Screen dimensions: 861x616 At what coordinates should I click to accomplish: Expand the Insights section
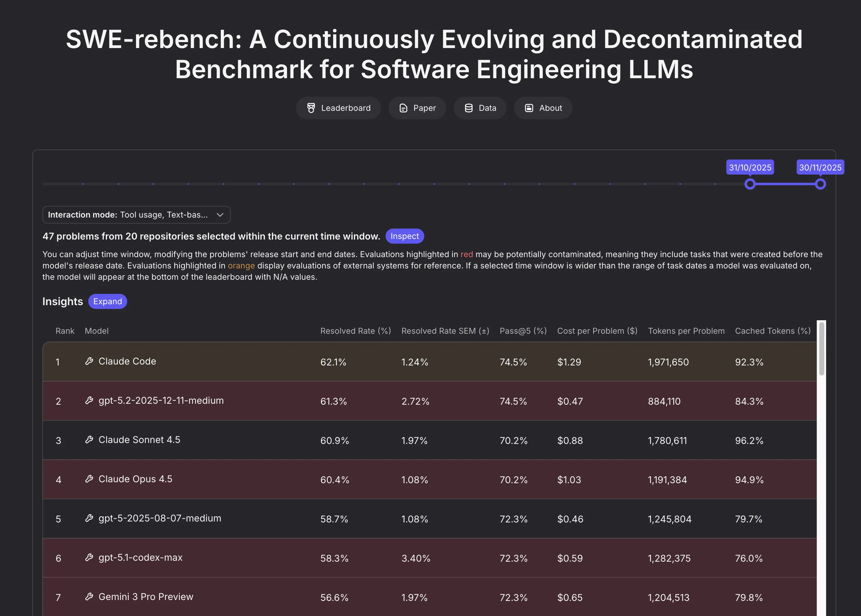point(107,301)
